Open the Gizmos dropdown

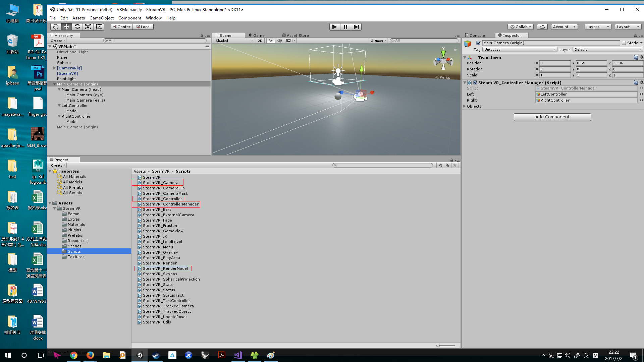coord(378,41)
